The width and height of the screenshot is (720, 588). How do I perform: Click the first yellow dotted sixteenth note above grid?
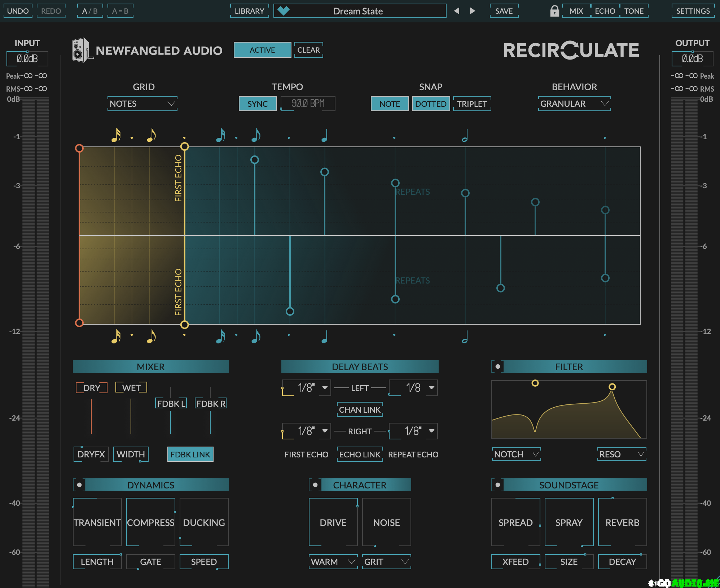pos(116,135)
